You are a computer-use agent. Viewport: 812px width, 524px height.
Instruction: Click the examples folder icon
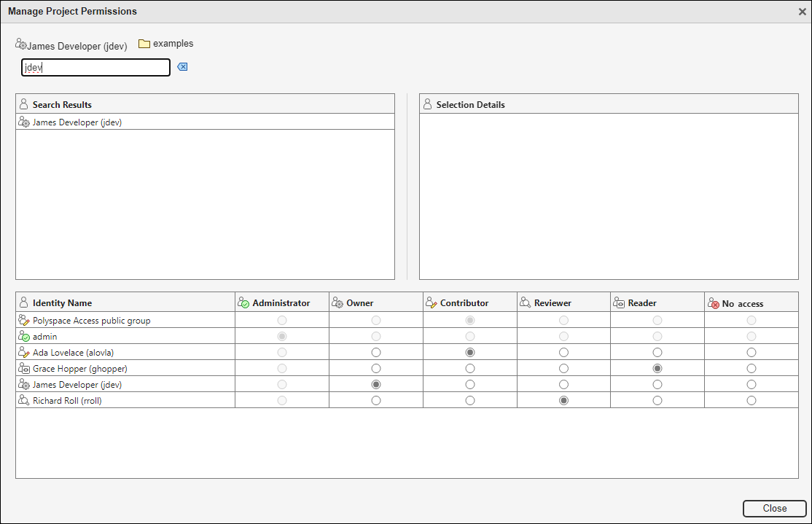tap(144, 44)
